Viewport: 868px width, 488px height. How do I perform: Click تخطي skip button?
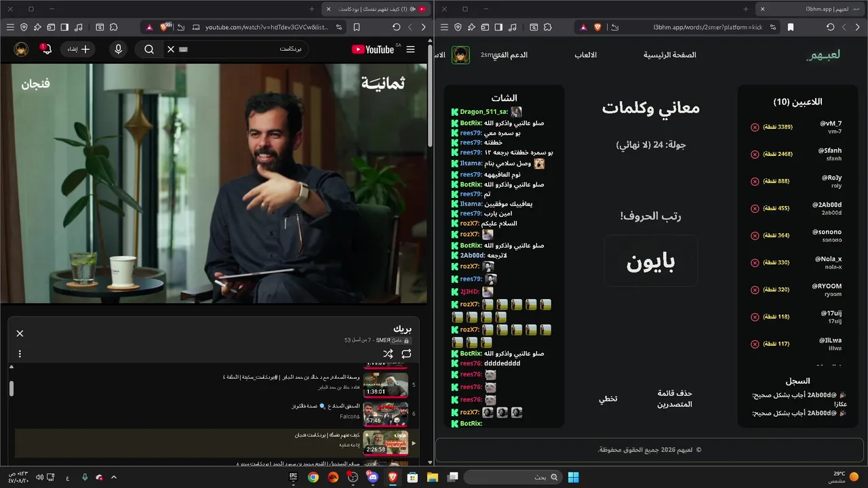608,399
